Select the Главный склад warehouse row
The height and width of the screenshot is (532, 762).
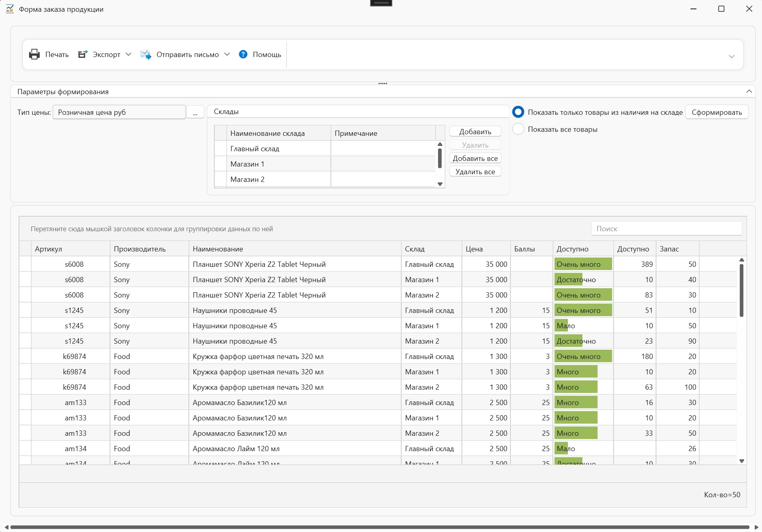pos(325,148)
